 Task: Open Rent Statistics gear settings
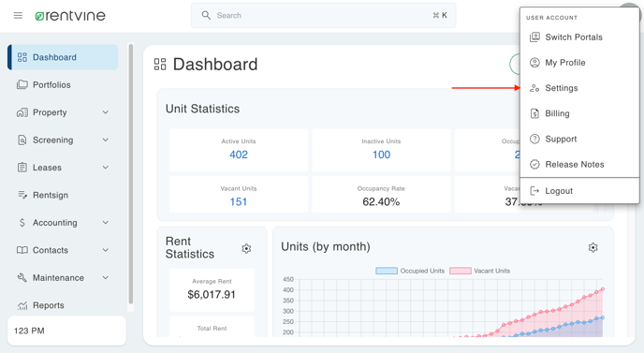click(x=246, y=248)
